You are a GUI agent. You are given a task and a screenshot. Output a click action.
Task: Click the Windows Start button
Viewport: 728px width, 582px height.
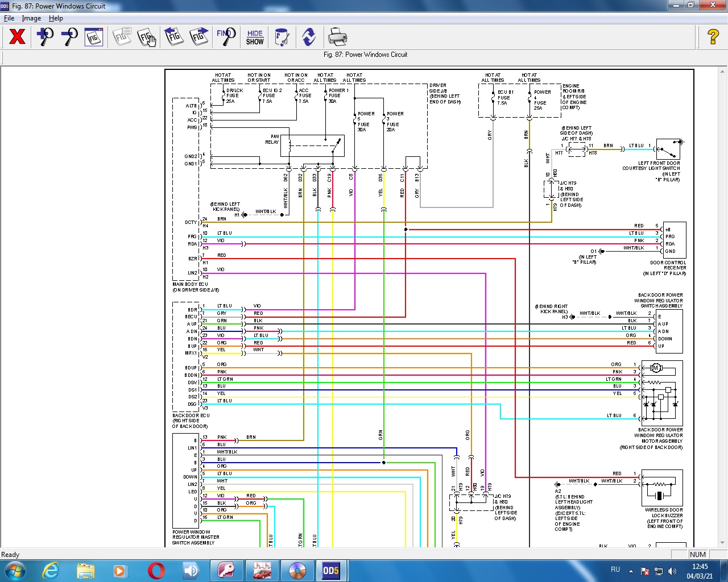click(x=15, y=571)
